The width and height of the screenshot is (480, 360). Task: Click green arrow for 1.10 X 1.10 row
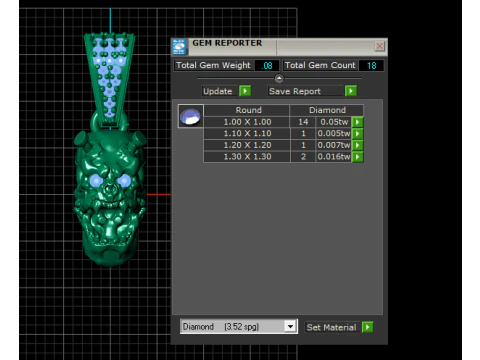coord(357,134)
